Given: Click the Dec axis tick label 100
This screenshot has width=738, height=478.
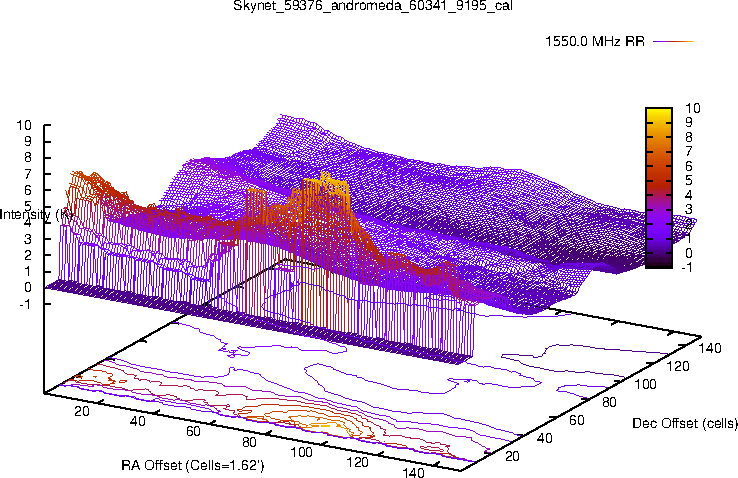Looking at the screenshot, I should click(645, 384).
